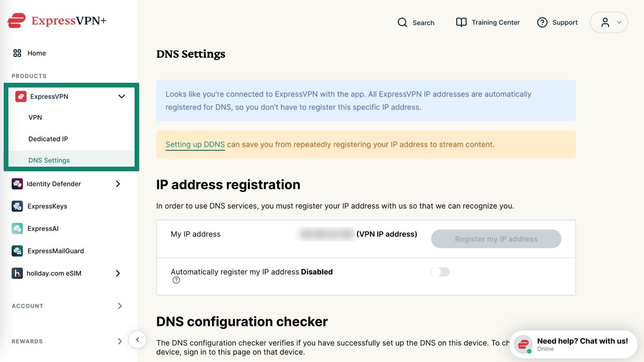Click the Identity Defender icon
The image size is (644, 362).
click(17, 184)
